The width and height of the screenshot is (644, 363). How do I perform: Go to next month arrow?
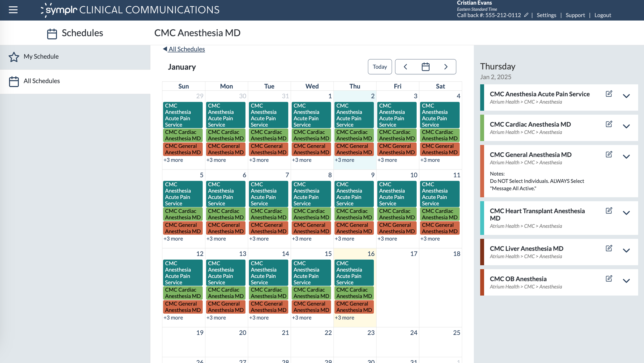(x=446, y=67)
